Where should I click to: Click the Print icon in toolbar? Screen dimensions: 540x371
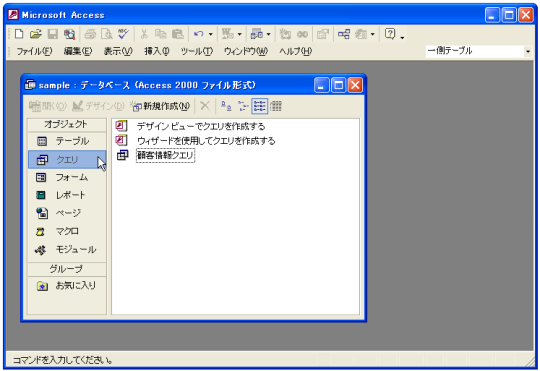pos(90,34)
